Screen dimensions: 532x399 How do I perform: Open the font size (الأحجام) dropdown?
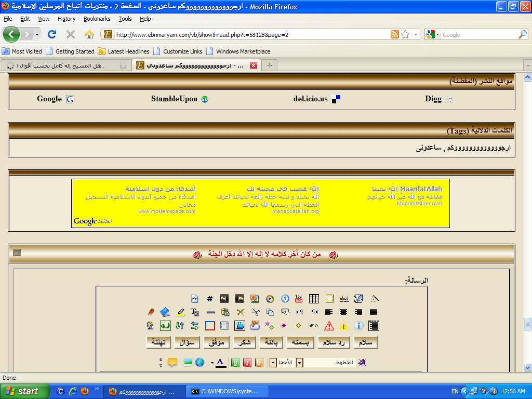[273, 362]
